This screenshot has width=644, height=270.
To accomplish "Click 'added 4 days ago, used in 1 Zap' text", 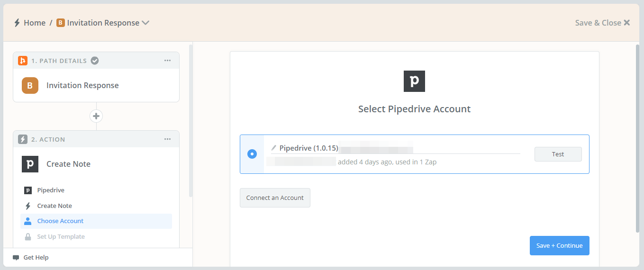I will (387, 162).
